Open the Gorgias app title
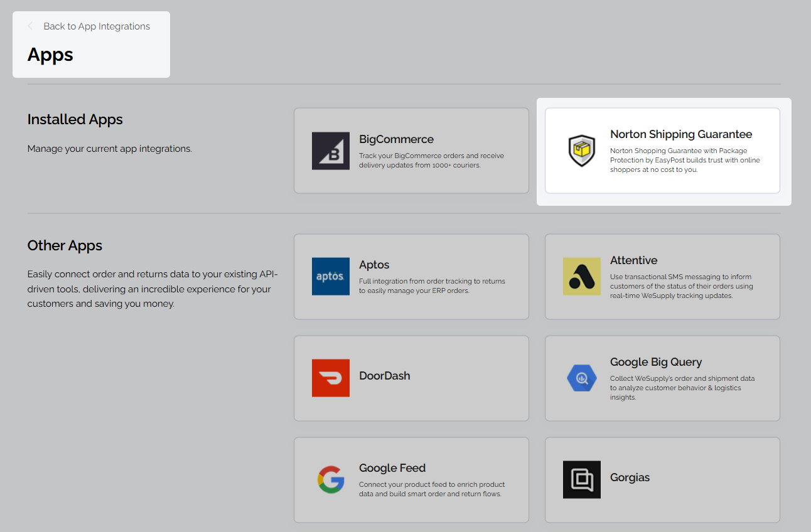This screenshot has width=811, height=532. pyautogui.click(x=630, y=477)
